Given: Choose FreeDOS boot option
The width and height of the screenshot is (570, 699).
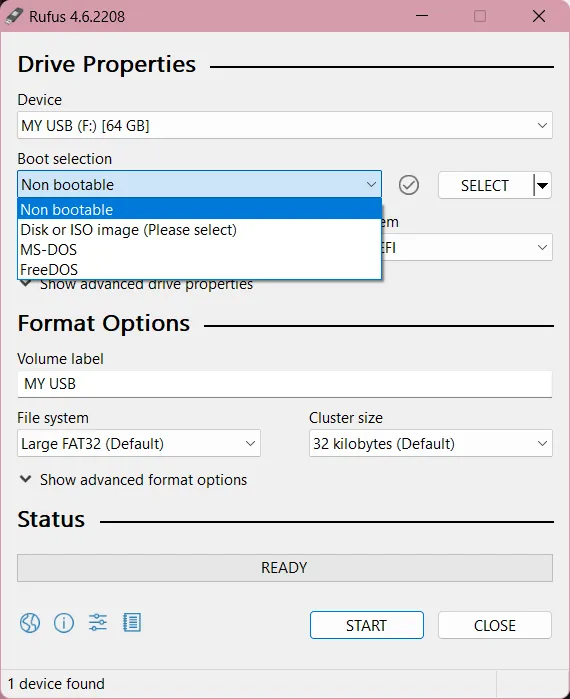Looking at the screenshot, I should [199, 269].
